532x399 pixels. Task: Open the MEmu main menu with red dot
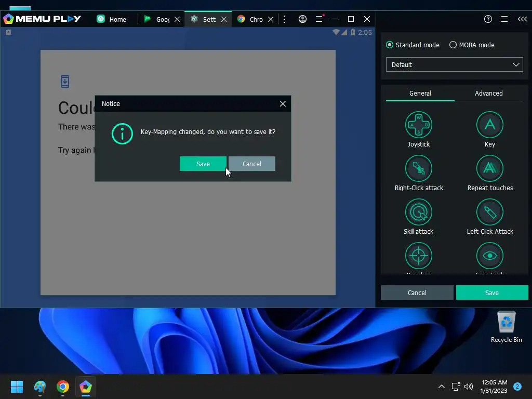tap(320, 19)
